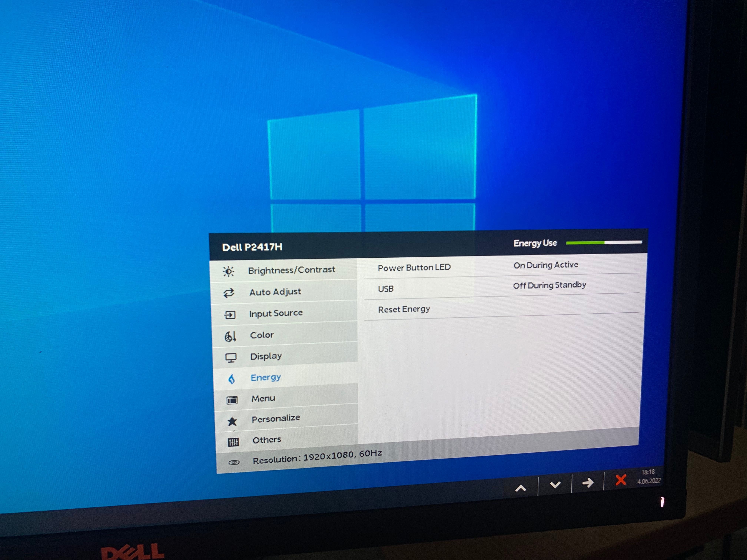Open the Brightness/Contrast menu
The height and width of the screenshot is (560, 747).
284,270
